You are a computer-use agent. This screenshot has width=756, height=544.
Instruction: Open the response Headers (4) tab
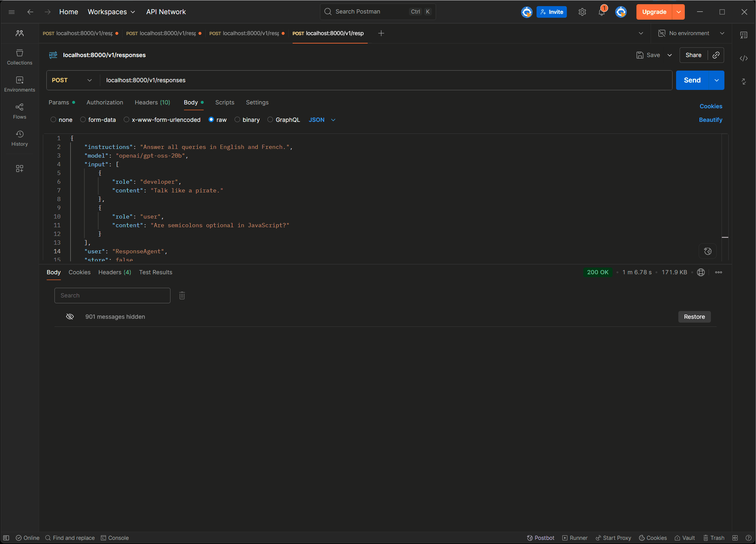(x=114, y=272)
